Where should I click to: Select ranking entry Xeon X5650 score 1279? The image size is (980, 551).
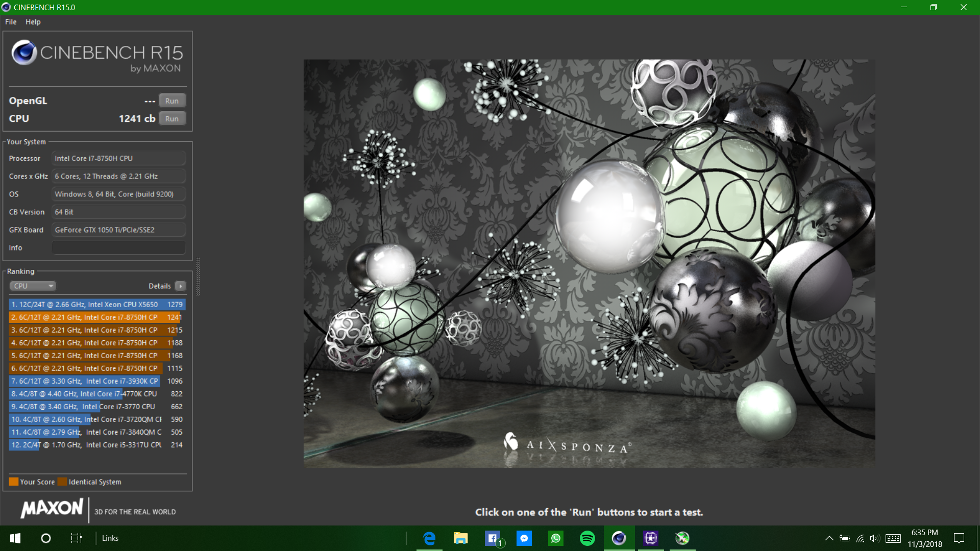[x=97, y=304]
